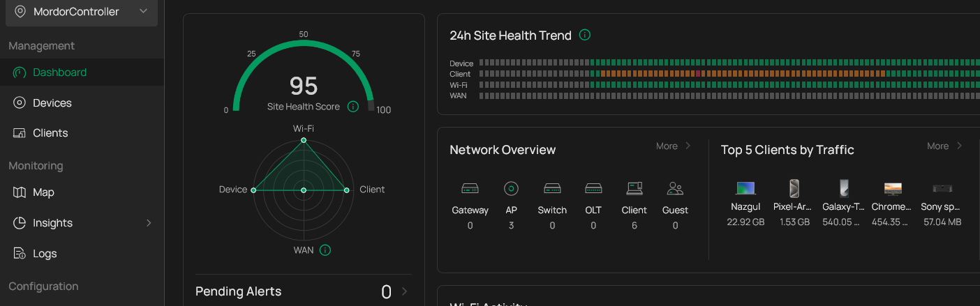Screen dimensions: 980x306
Task: Click More link in Network Overview
Action: pos(667,146)
